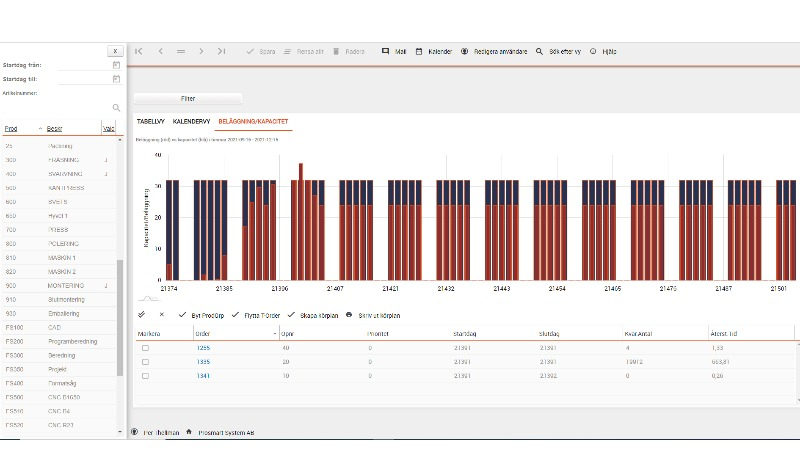Sort table by Återst. tid header
This screenshot has width=800, height=460.
click(723, 334)
